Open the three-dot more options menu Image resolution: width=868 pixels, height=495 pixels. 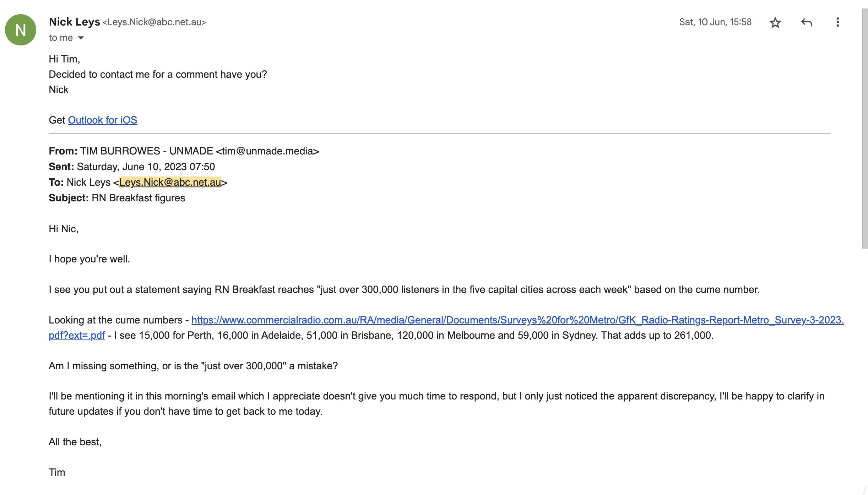837,22
